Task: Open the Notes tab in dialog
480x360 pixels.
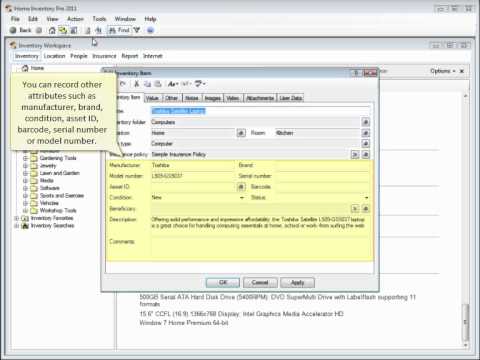Action: tap(192, 98)
